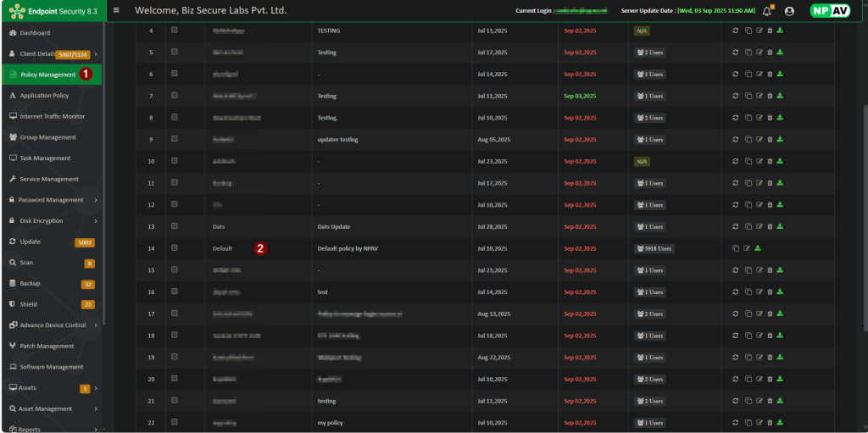
Task: Delete the policy in row 13
Action: [x=770, y=226]
